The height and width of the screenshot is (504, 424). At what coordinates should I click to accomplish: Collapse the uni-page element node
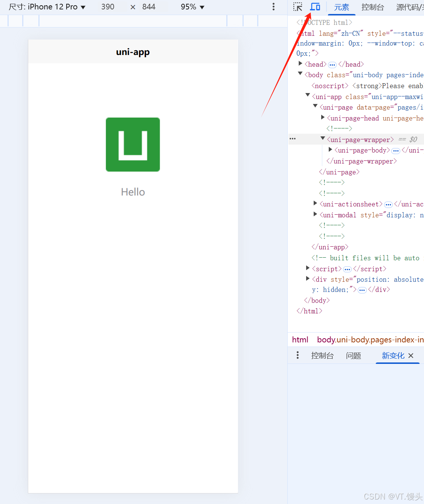[x=315, y=106]
